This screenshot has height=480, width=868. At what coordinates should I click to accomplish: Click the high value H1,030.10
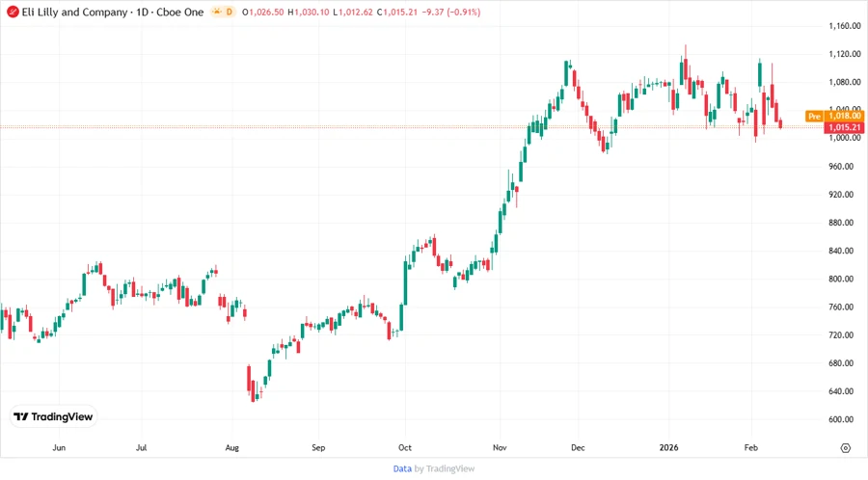tap(309, 12)
